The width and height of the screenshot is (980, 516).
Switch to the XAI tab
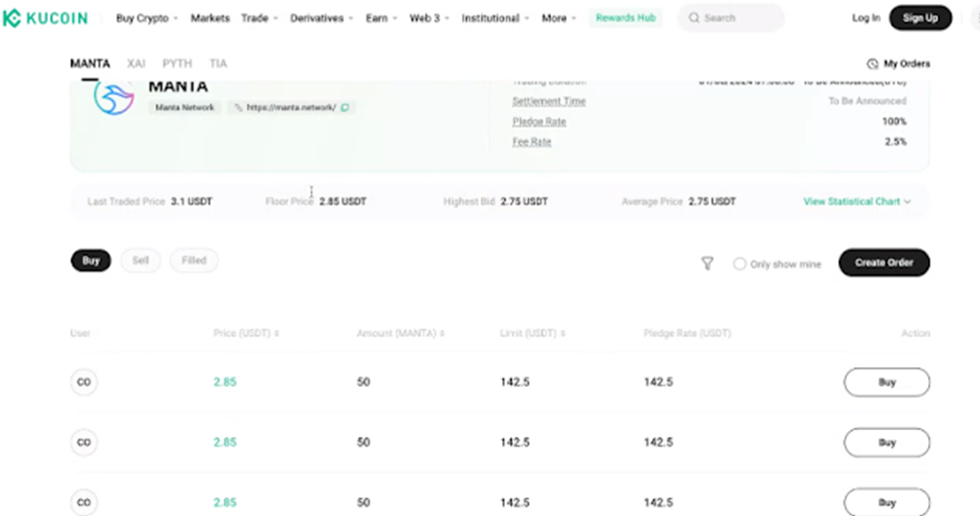pyautogui.click(x=136, y=64)
